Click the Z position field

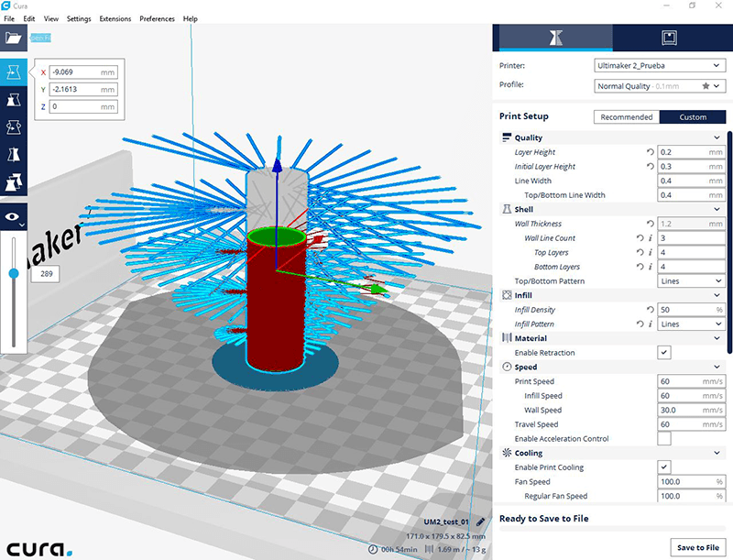[83, 106]
